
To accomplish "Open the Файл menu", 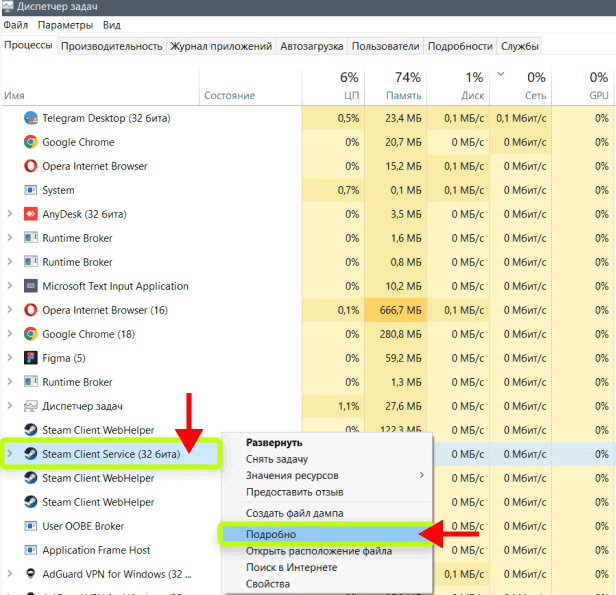I will tap(16, 25).
